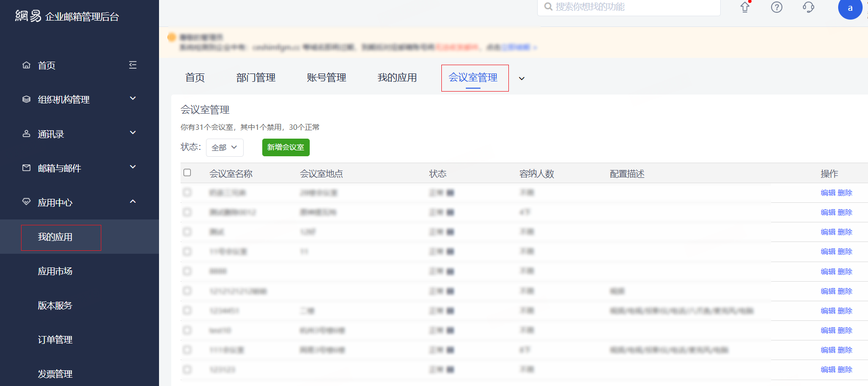Click 编辑 in the 8888 row
868x386 pixels.
coord(828,271)
